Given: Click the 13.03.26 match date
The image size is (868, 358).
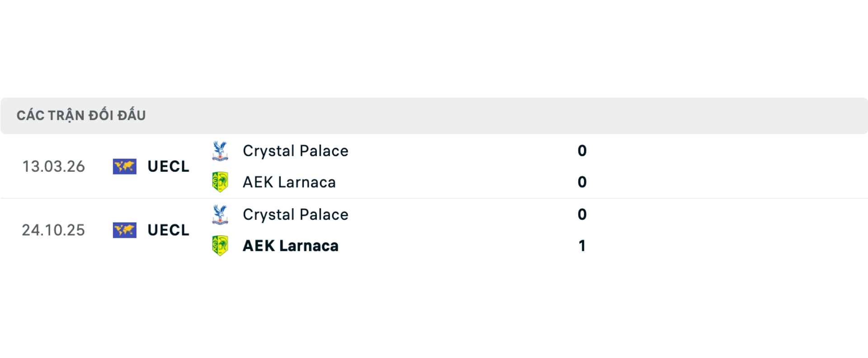Looking at the screenshot, I should [54, 167].
